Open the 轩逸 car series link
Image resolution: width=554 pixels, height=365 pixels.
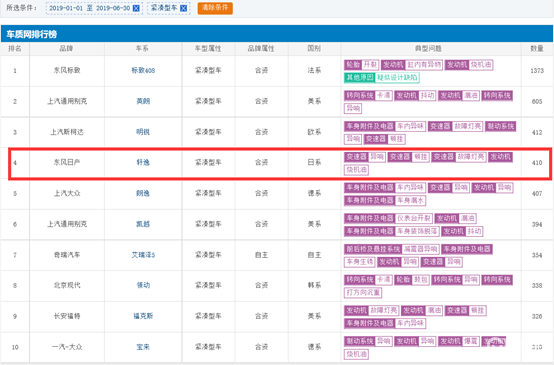(143, 163)
